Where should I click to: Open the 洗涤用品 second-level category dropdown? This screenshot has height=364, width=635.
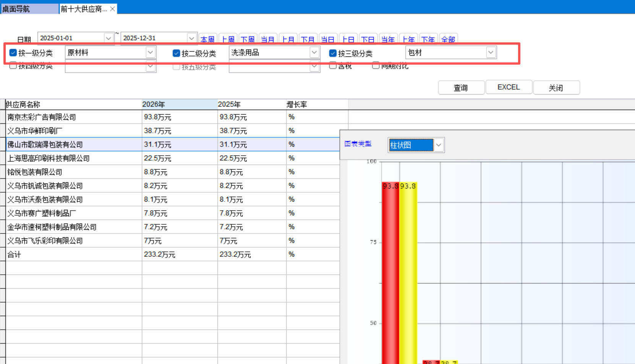314,52
